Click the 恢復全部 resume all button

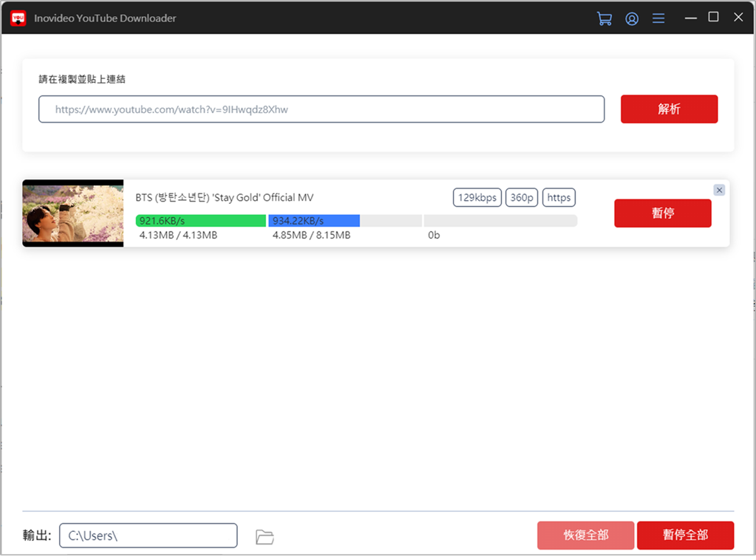click(585, 535)
